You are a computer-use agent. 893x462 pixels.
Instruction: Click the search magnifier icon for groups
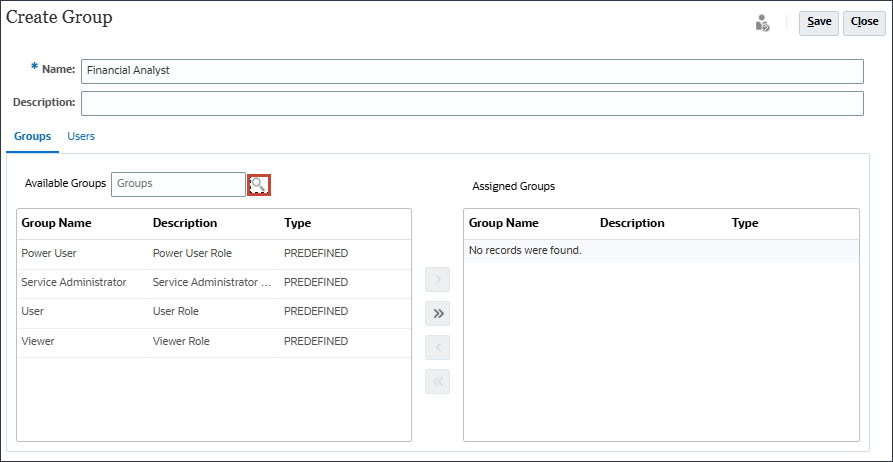259,184
